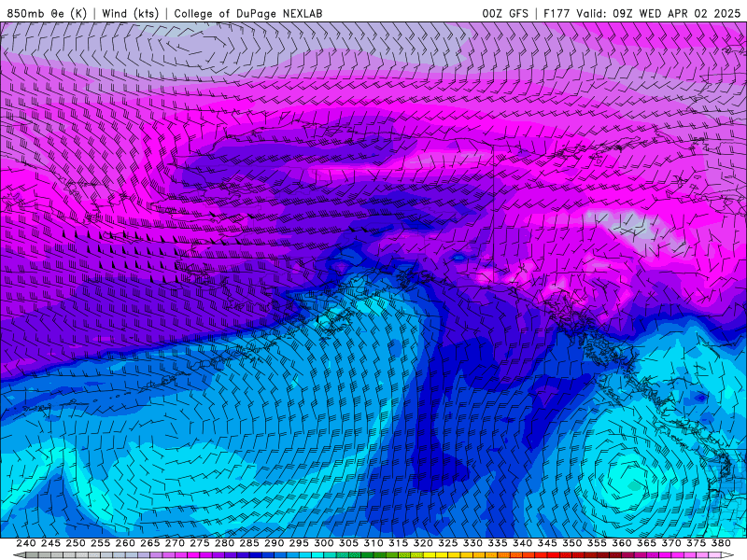The height and width of the screenshot is (560, 747).
Task: Select the 375 value on color scale
Action: click(696, 543)
